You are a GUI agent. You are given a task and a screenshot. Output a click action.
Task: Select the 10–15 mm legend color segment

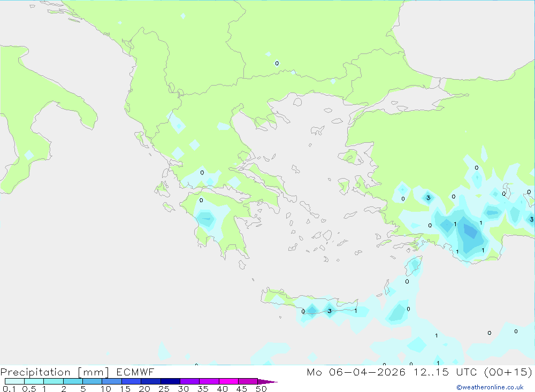[x=112, y=381]
